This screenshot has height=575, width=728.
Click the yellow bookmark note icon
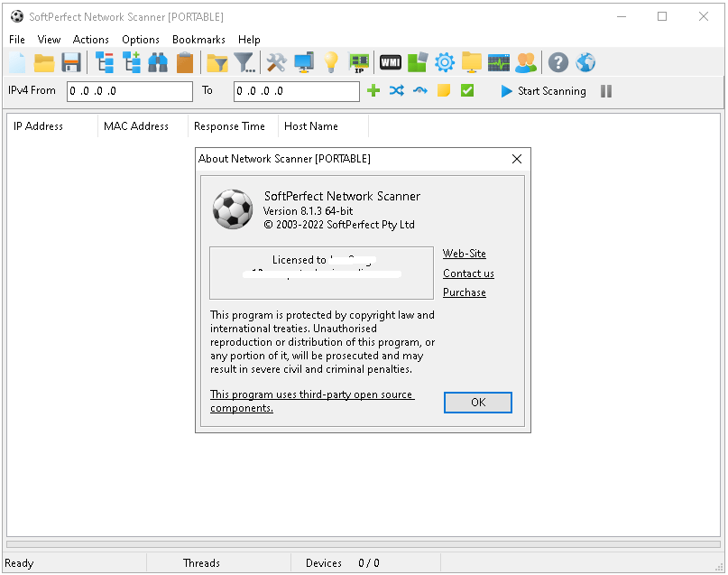click(x=444, y=90)
